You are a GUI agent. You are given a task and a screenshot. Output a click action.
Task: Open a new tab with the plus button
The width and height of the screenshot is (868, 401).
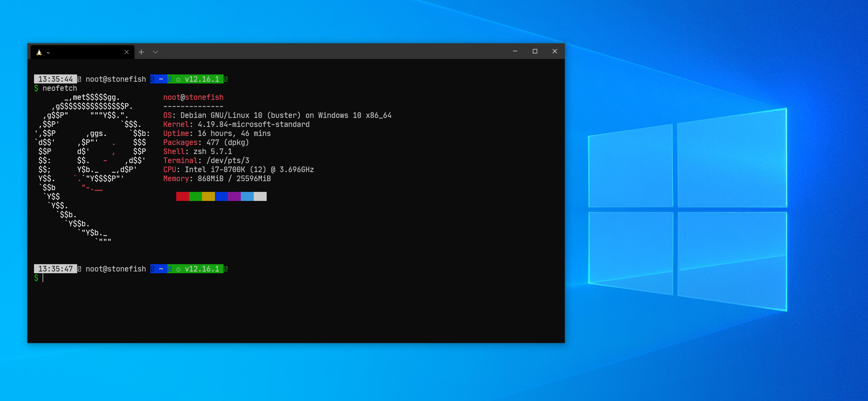coord(141,52)
